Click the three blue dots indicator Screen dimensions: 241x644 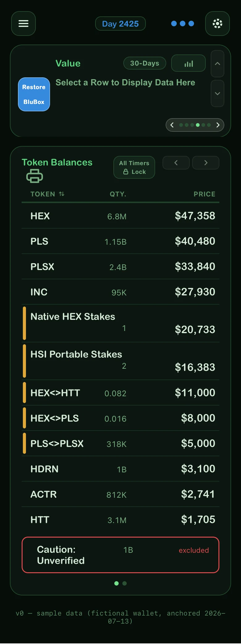click(183, 24)
